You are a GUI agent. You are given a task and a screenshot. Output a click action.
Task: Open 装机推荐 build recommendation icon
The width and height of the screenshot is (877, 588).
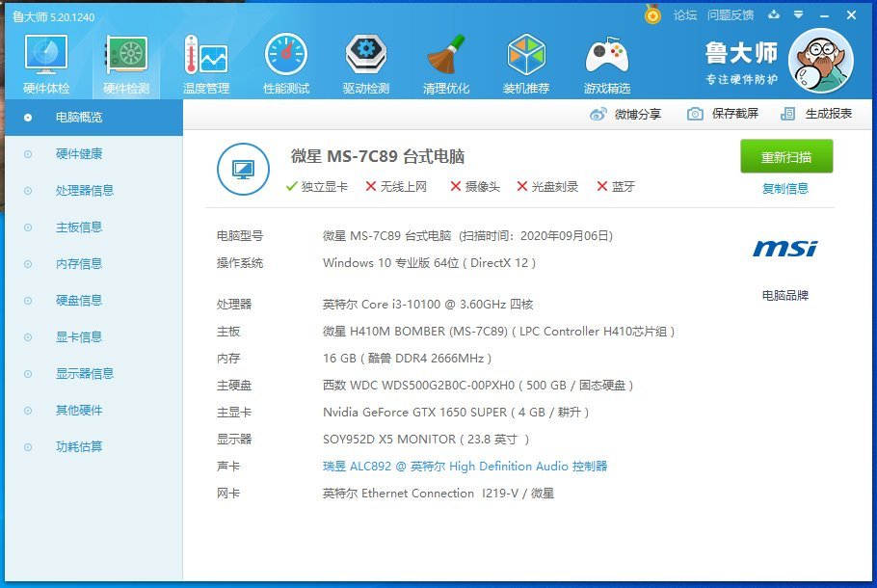(526, 65)
